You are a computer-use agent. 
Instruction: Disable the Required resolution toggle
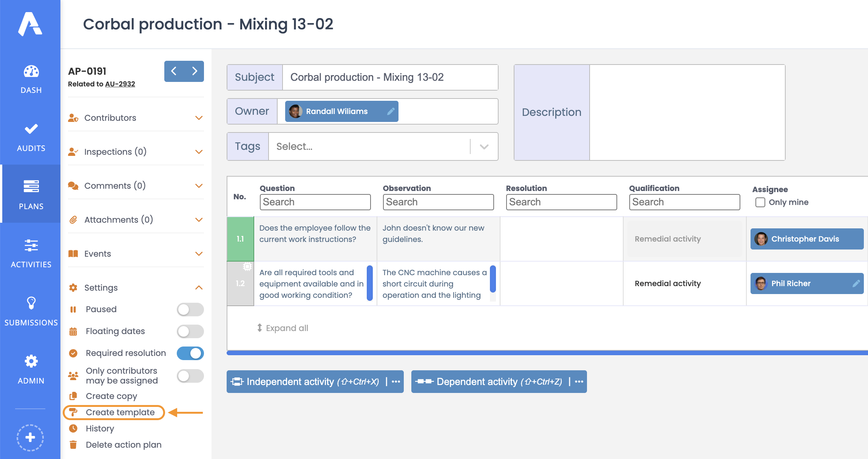coord(190,353)
